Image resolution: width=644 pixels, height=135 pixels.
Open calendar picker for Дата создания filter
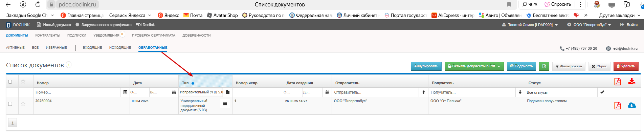(x=327, y=92)
